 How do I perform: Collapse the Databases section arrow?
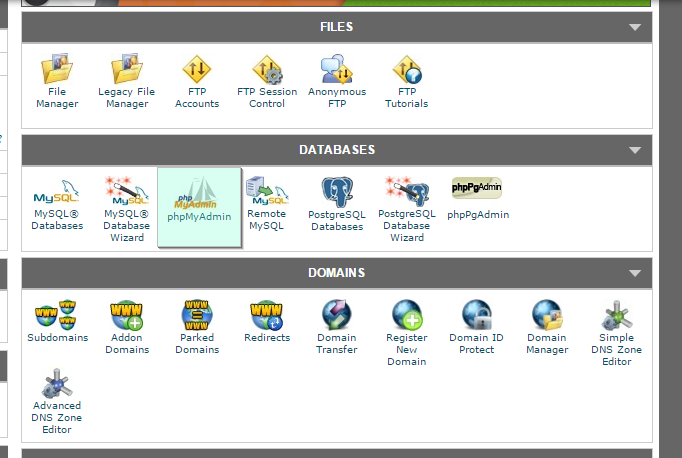click(x=634, y=151)
